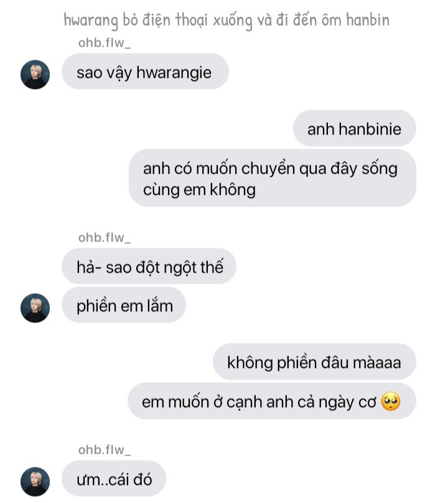Tap ohb.flw_ label above "hả- sao đột ngột thế"
448x503 pixels.
tap(105, 238)
